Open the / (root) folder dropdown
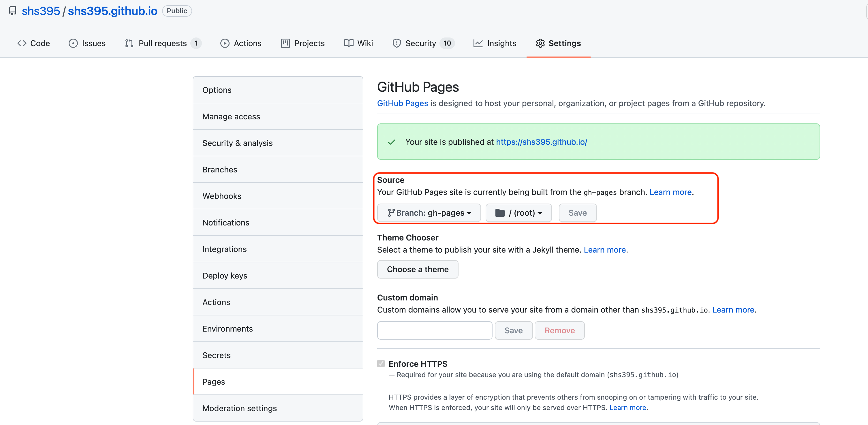Image resolution: width=868 pixels, height=425 pixels. coord(518,213)
